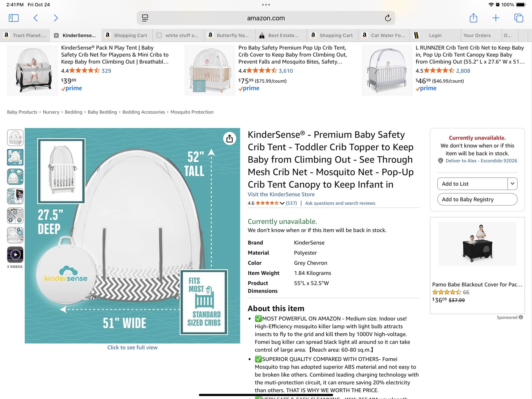Image resolution: width=532 pixels, height=399 pixels.
Task: Expand the Add to List dropdown arrow
Action: (x=512, y=184)
